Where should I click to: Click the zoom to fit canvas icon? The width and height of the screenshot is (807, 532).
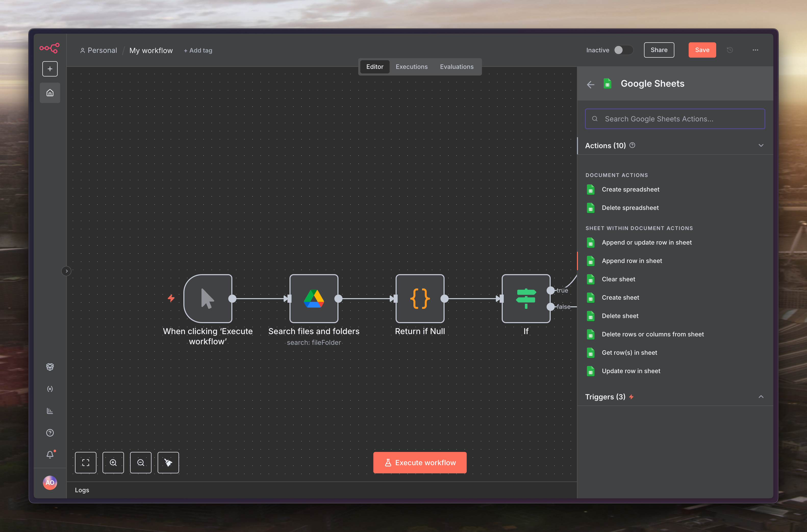(85, 462)
